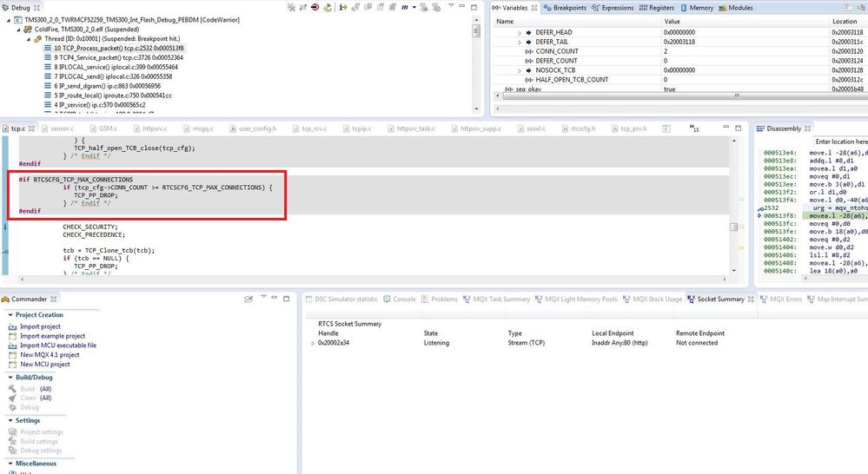Open the httpsrv_task.c editor tab
Screen dimensions: 868x474
pyautogui.click(x=411, y=128)
